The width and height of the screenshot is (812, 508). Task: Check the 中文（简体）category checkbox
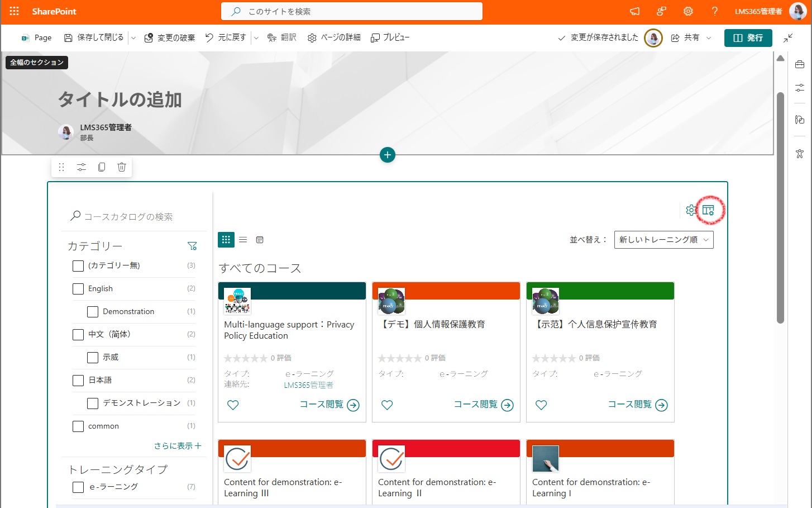pos(78,335)
